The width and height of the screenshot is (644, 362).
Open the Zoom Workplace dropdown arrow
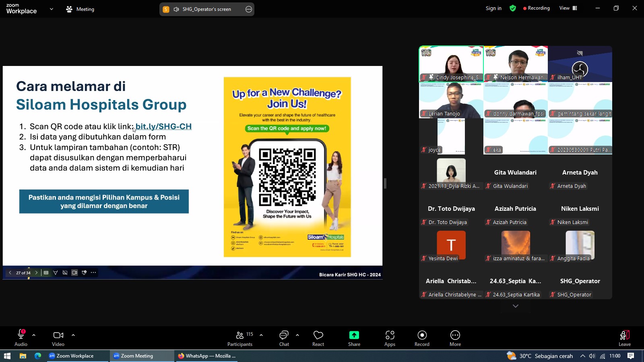click(51, 9)
